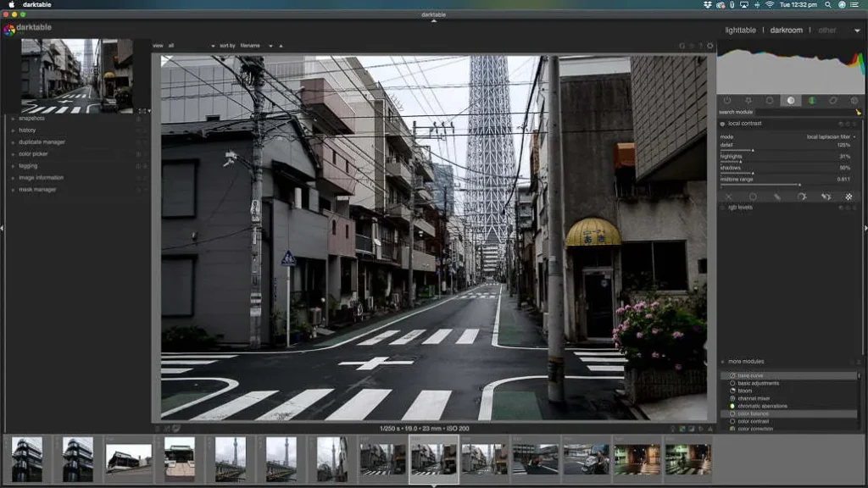Select the favorite modules star tab
Screen dimensions: 868x488
(748, 100)
